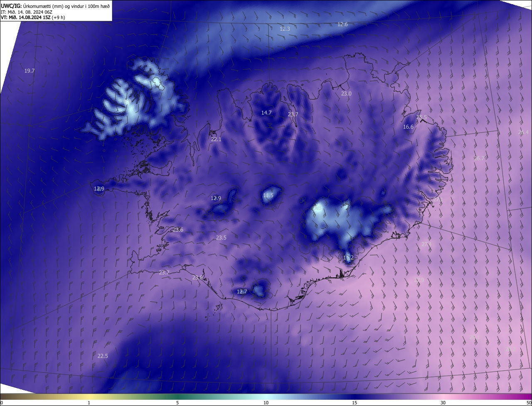
Task: Click the '30' tick on the color scale
Action: pos(443,403)
